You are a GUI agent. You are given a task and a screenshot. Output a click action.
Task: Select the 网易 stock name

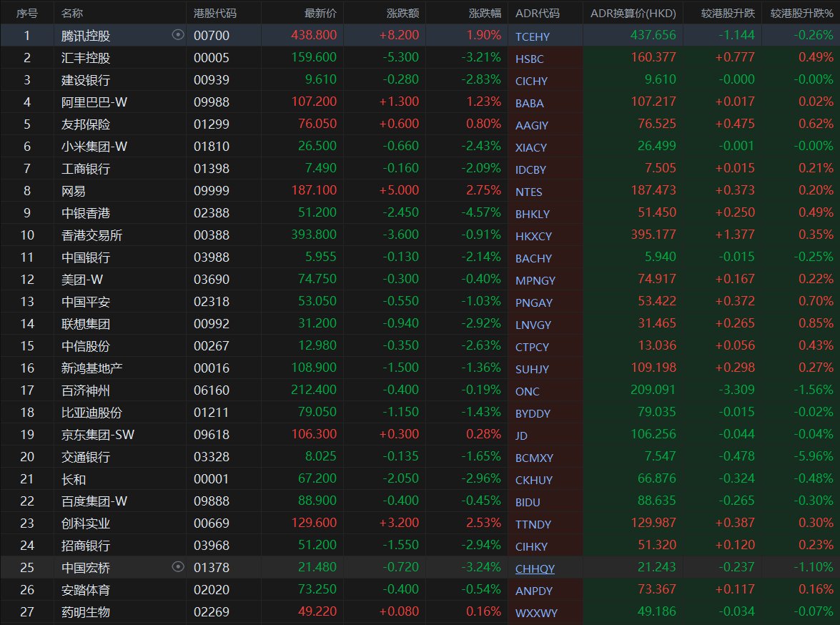pyautogui.click(x=74, y=191)
